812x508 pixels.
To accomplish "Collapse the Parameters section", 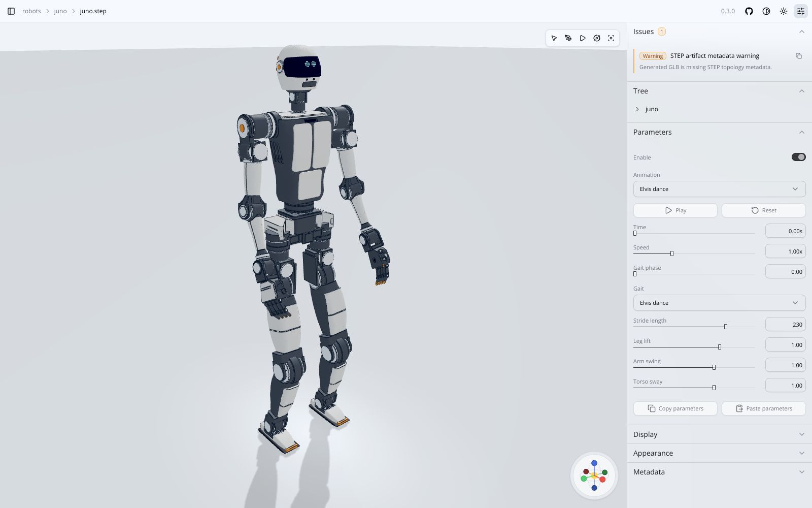I will click(802, 132).
